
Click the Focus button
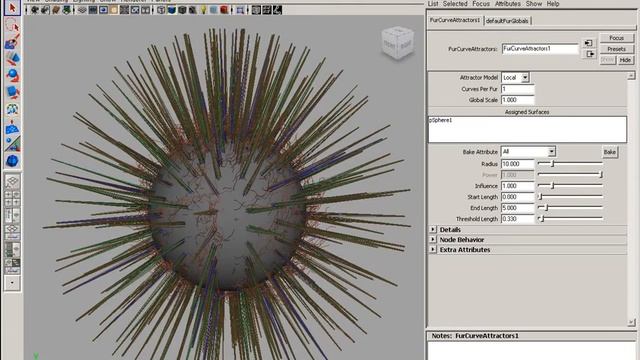point(616,38)
